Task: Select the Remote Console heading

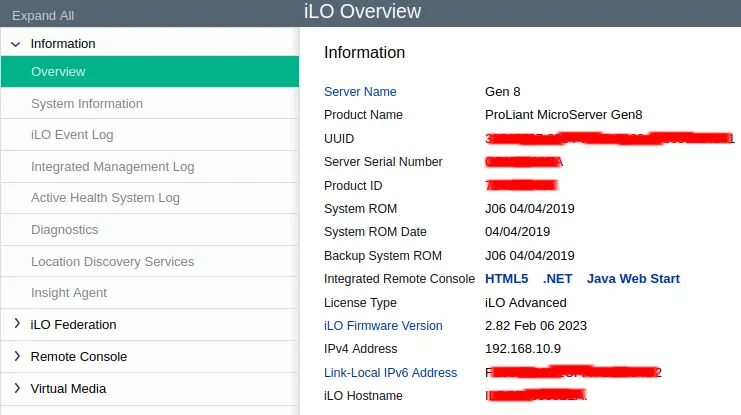Action: coord(79,356)
